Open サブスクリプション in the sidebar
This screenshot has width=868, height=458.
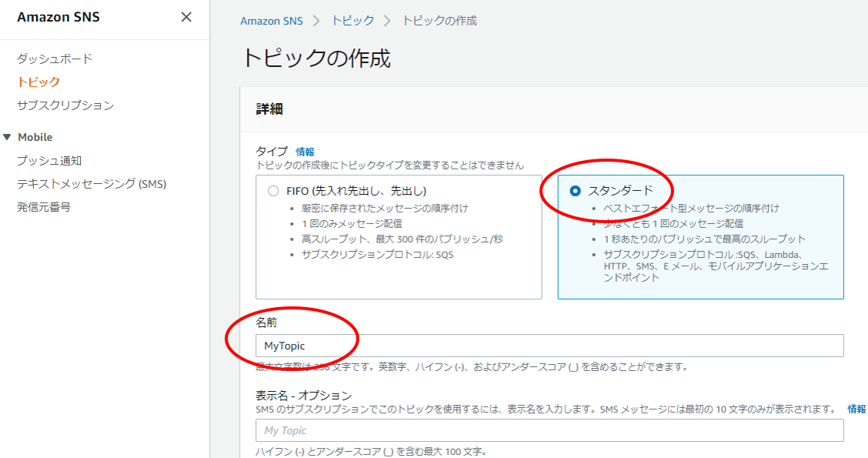pyautogui.click(x=65, y=105)
